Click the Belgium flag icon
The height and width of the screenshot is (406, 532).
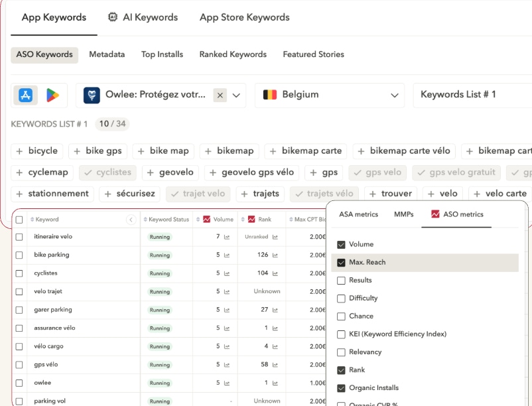[x=271, y=95]
